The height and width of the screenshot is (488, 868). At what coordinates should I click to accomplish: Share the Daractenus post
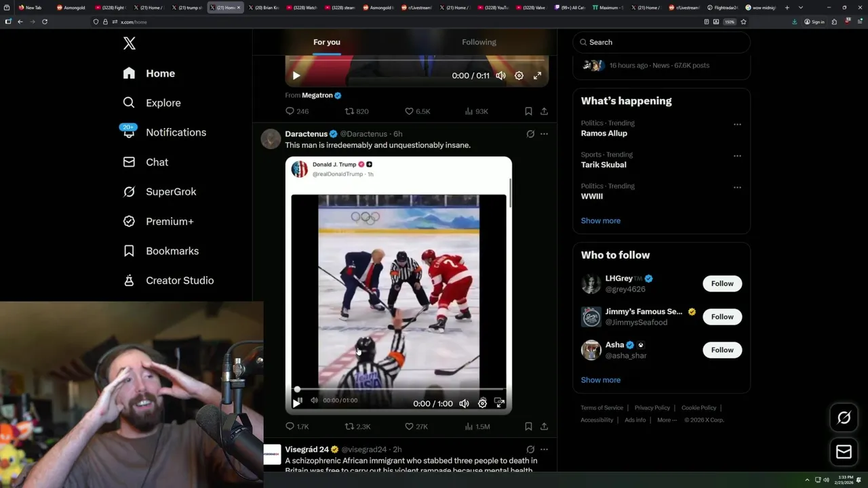coord(544,426)
